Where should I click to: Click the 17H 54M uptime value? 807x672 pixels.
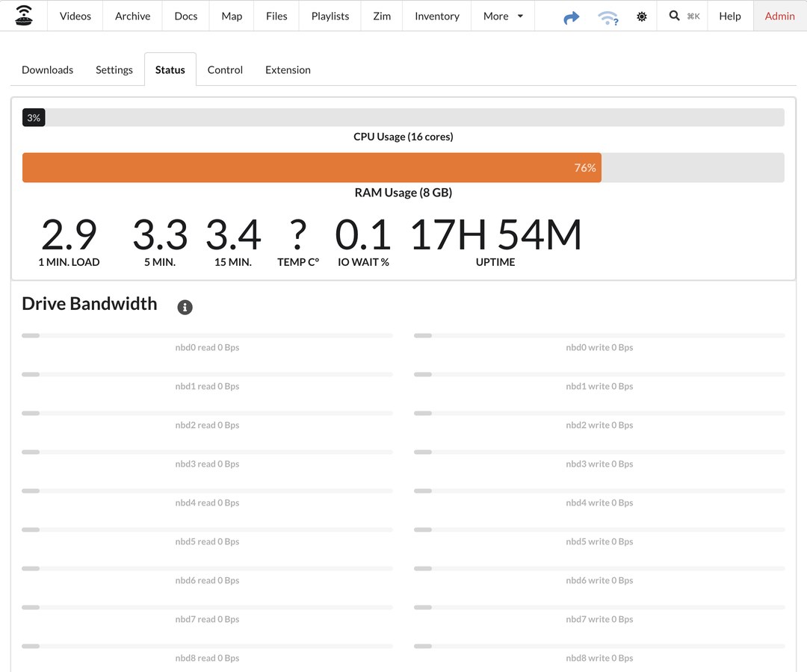click(x=495, y=234)
